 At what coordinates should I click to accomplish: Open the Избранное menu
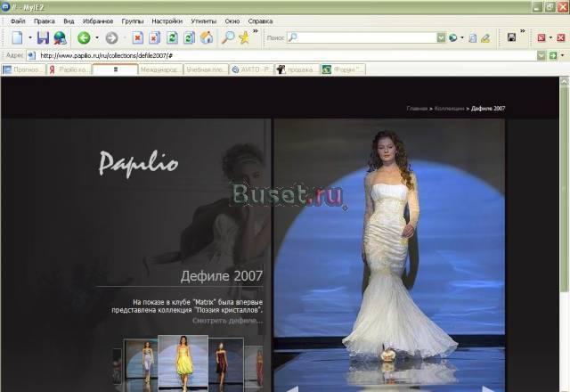[x=98, y=20]
